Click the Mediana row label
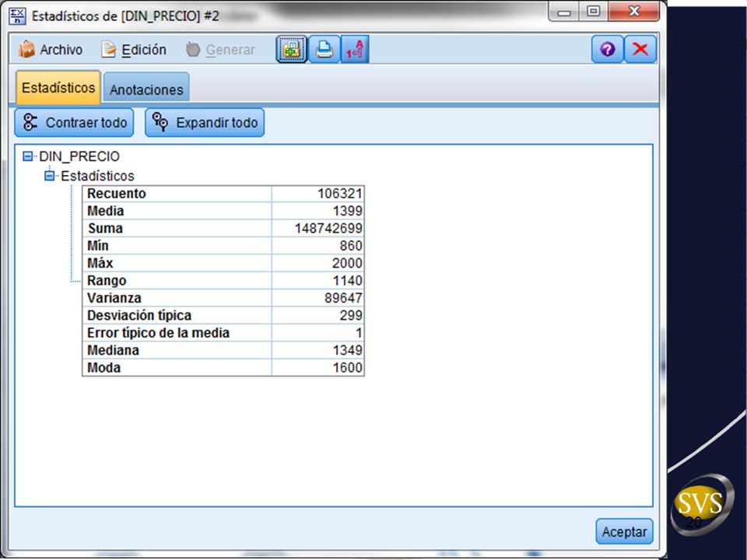747x560 pixels. (113, 350)
